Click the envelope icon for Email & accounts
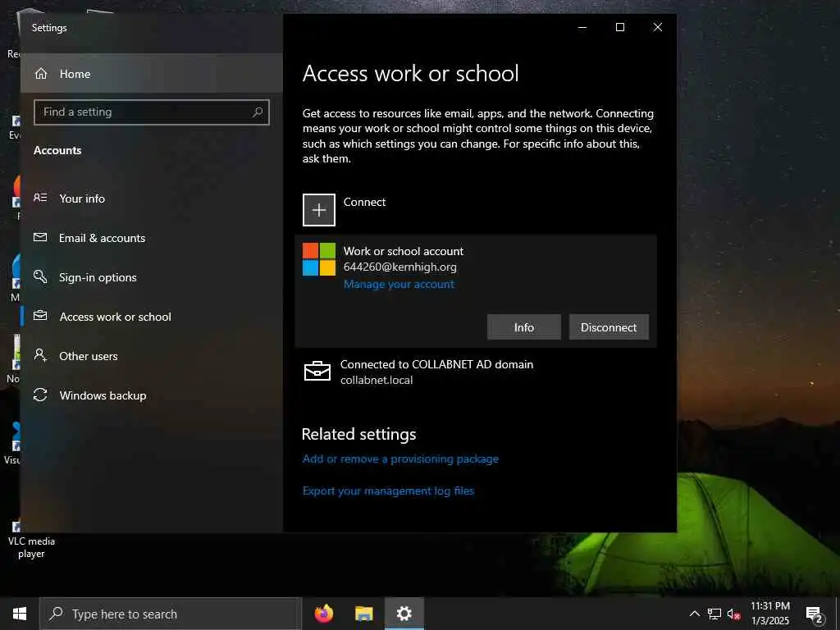 [x=40, y=237]
